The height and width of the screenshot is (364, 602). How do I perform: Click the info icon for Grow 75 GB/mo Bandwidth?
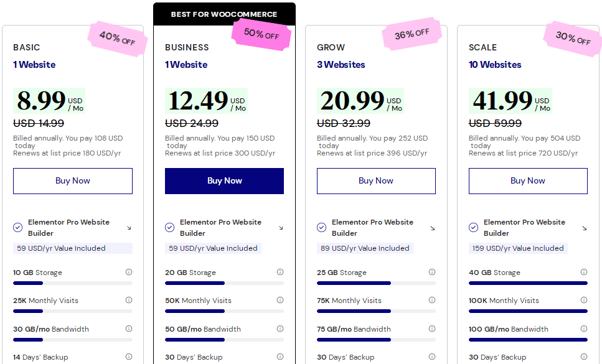tap(431, 329)
